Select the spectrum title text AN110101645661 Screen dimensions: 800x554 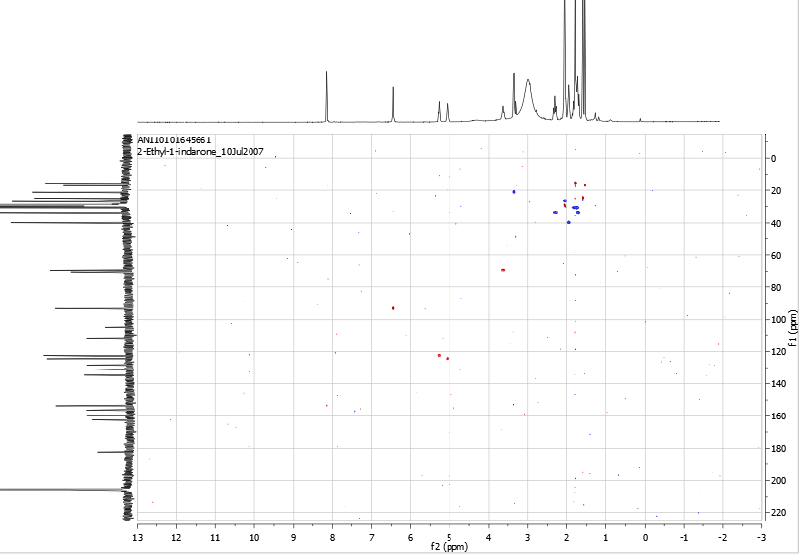[x=174, y=140]
